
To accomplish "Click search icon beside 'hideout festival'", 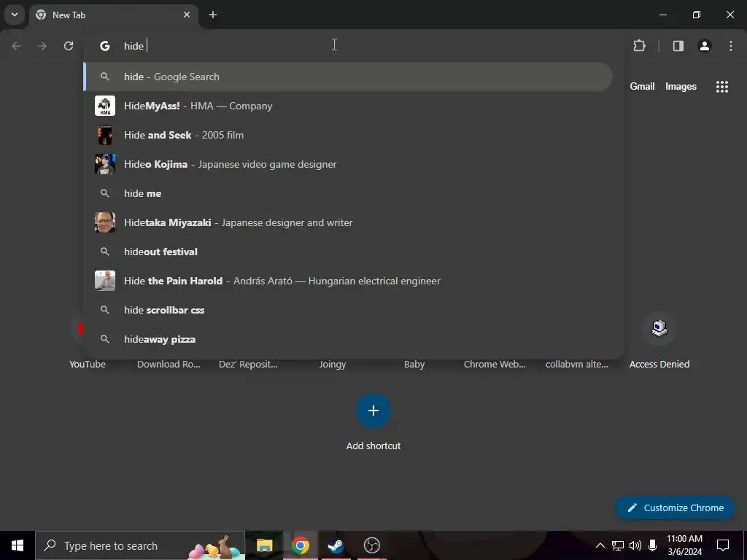I will click(x=105, y=252).
